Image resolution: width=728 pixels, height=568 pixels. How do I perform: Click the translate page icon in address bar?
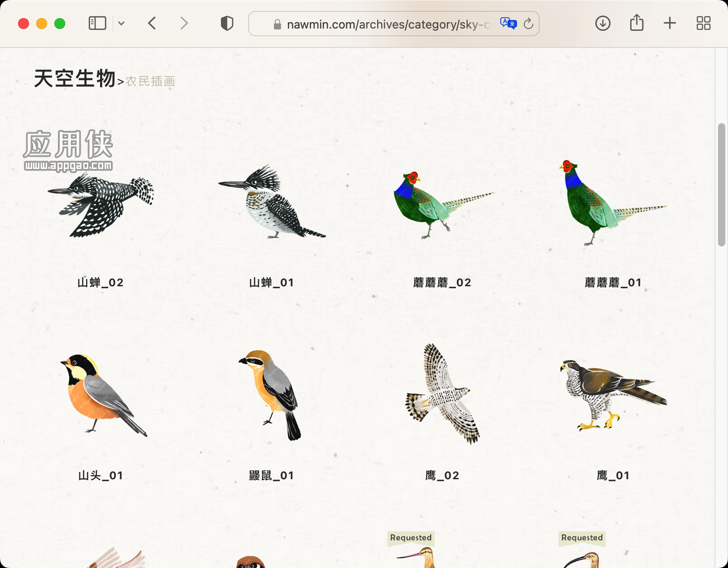(x=508, y=24)
